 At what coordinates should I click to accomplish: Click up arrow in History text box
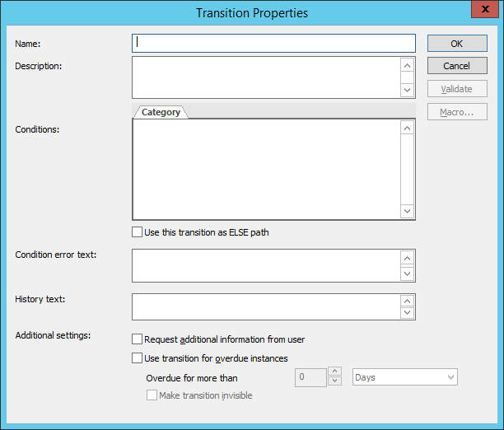pos(408,301)
